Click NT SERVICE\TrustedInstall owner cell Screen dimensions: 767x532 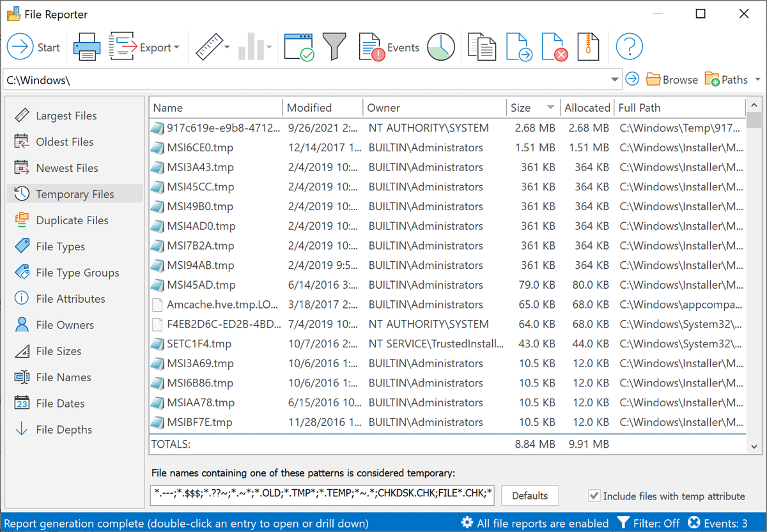click(436, 344)
